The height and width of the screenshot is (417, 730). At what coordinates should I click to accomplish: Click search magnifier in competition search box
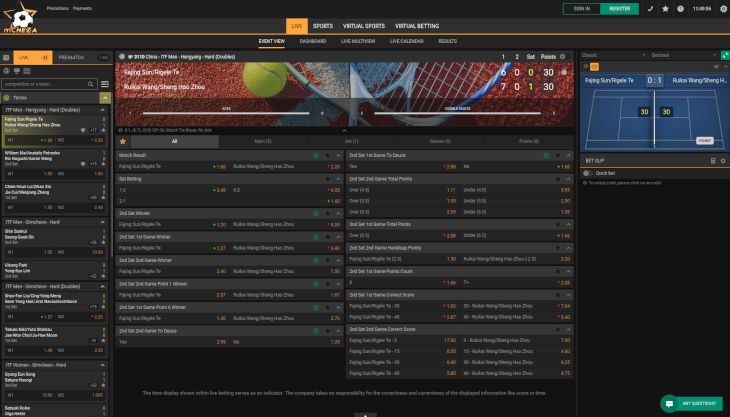click(x=90, y=84)
